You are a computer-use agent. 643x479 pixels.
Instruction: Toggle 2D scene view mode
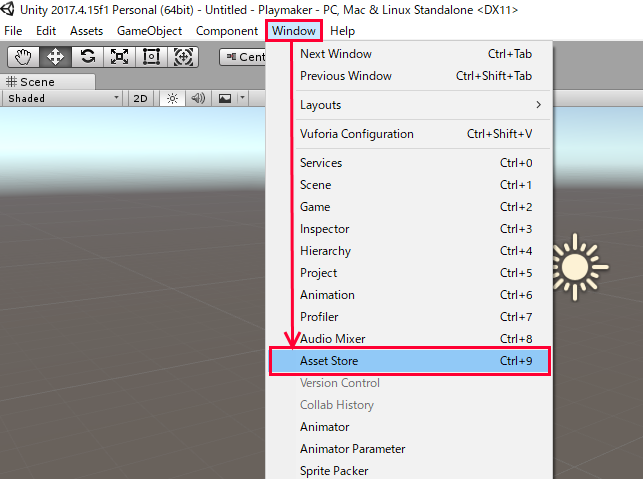point(140,98)
